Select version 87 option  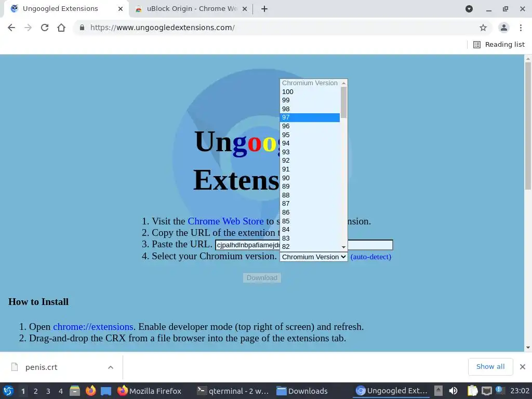[310, 204]
